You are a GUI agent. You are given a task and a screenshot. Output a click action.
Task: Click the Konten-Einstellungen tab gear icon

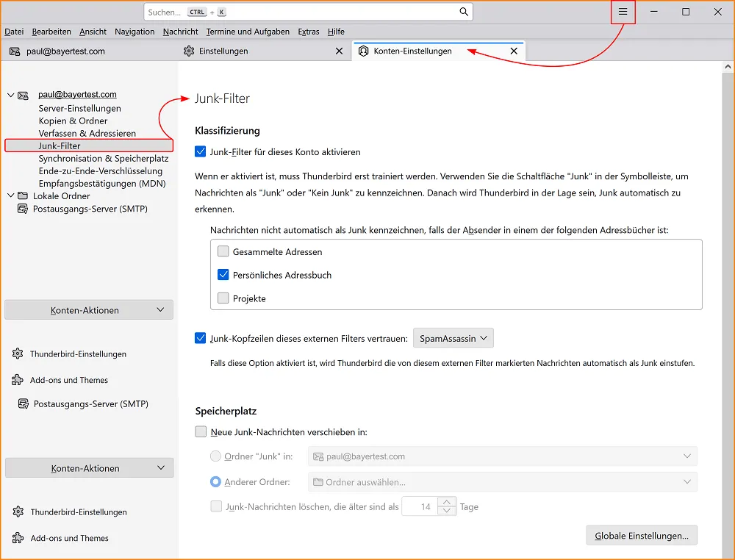(x=363, y=51)
